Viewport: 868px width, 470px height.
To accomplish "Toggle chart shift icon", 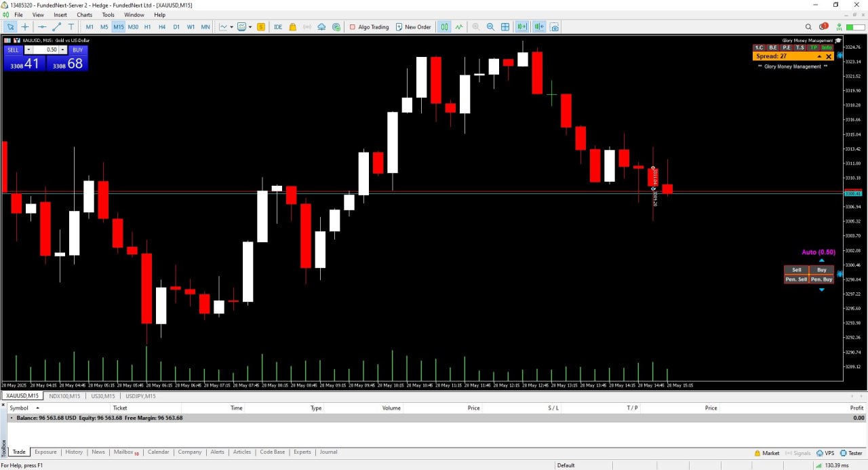I will [539, 27].
